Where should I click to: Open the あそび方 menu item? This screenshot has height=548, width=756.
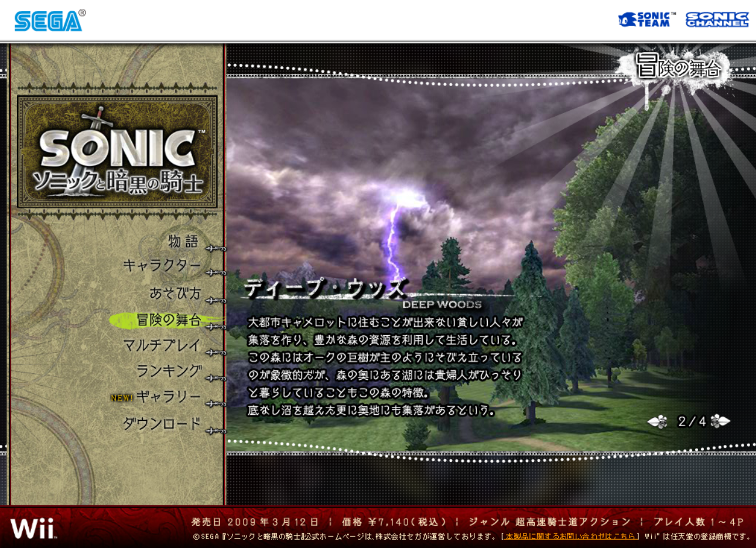click(x=175, y=292)
